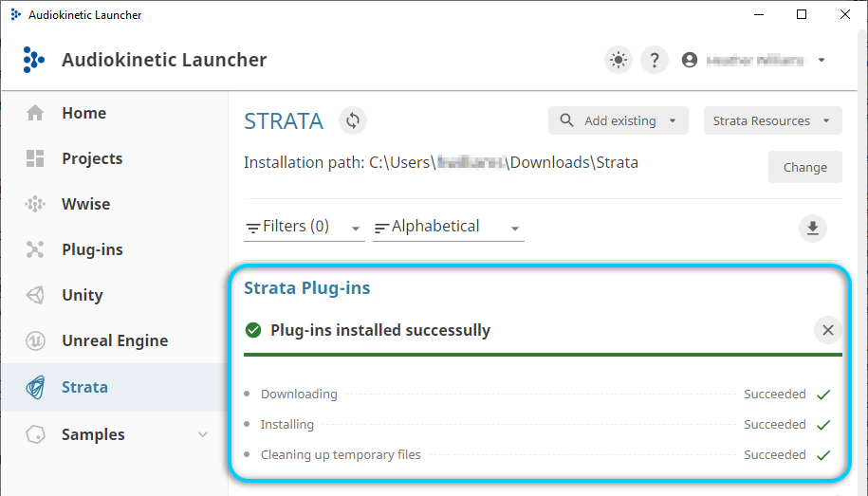Image resolution: width=868 pixels, height=496 pixels.
Task: Click the Audiokinetic logo in header
Action: [33, 61]
